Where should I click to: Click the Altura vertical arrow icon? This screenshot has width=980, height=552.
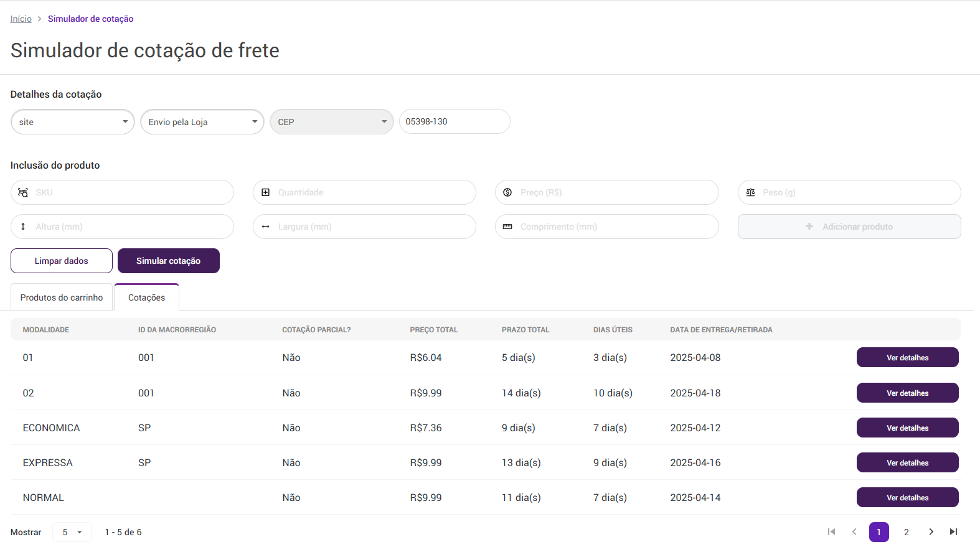pyautogui.click(x=23, y=227)
